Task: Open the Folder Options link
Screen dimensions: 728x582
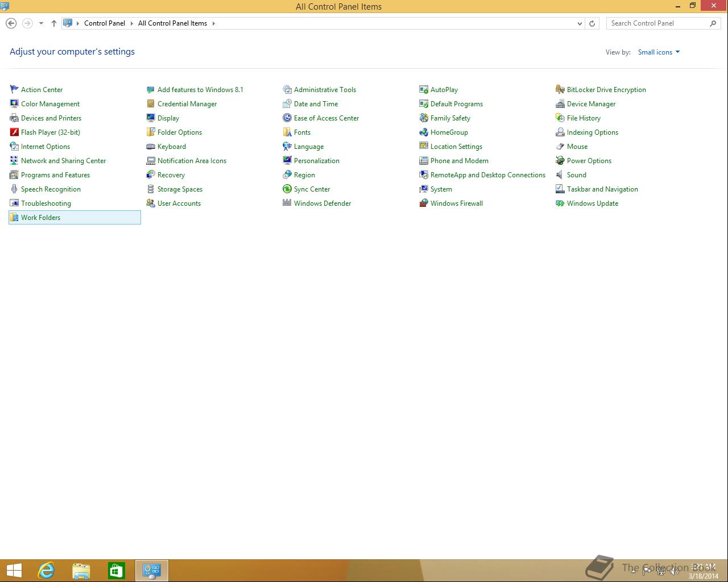Action: (180, 132)
